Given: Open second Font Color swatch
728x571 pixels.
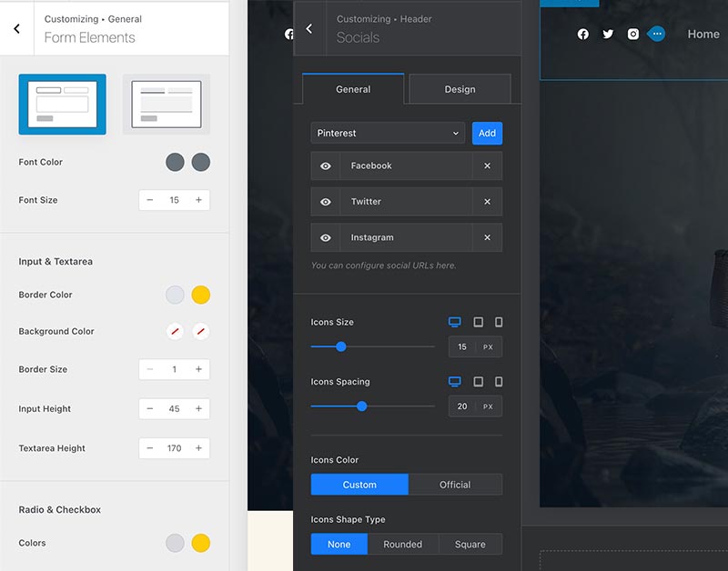Looking at the screenshot, I should coord(201,163).
